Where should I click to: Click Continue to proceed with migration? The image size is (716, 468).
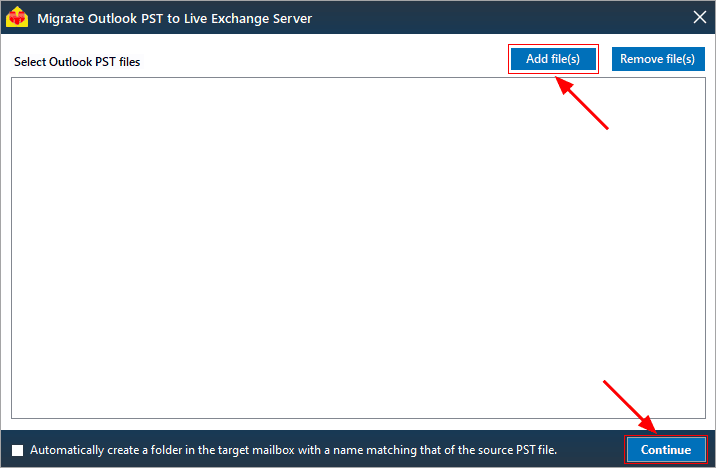665,450
